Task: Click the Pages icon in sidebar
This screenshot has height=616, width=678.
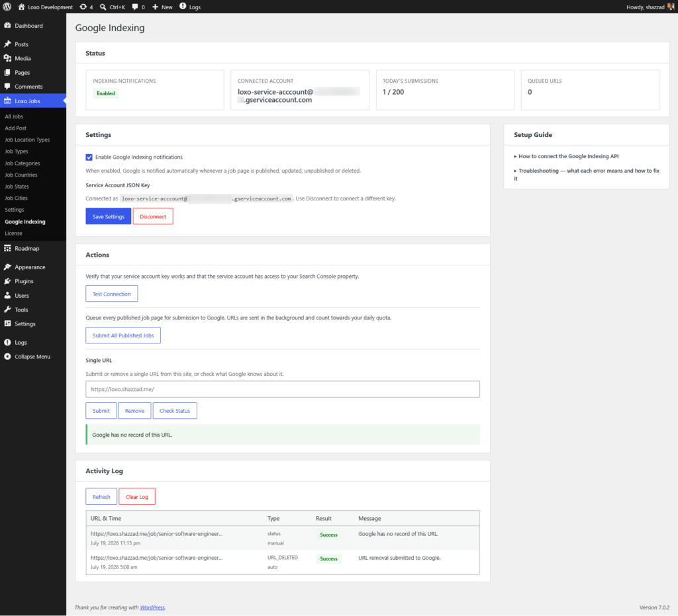Action: pos(7,73)
